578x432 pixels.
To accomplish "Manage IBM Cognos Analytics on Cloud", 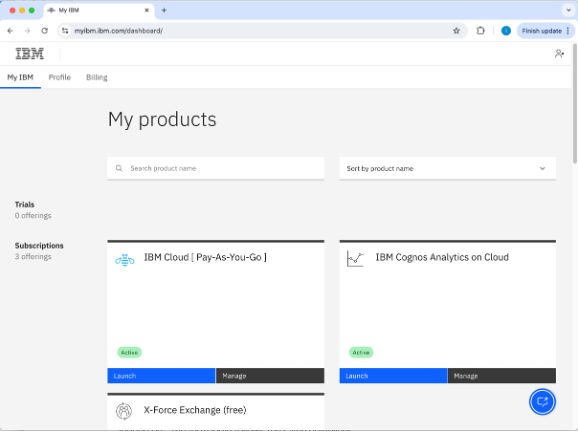I will click(x=502, y=376).
